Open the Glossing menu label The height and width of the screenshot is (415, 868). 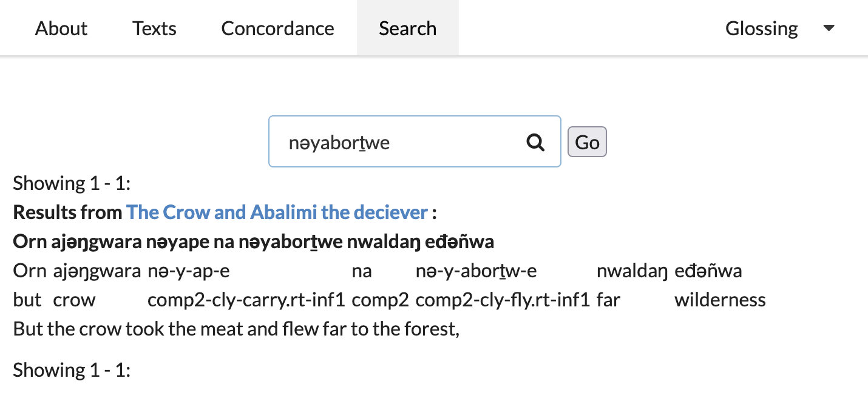(x=761, y=29)
